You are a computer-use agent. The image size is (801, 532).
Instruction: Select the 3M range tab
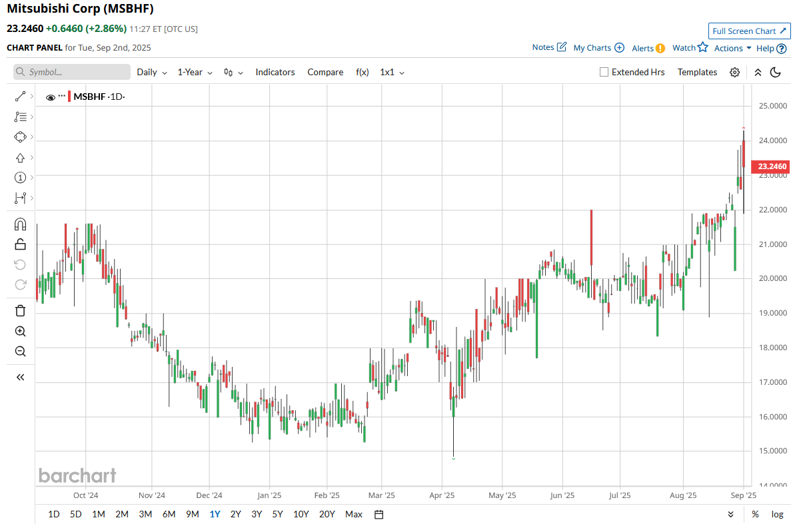(x=145, y=514)
